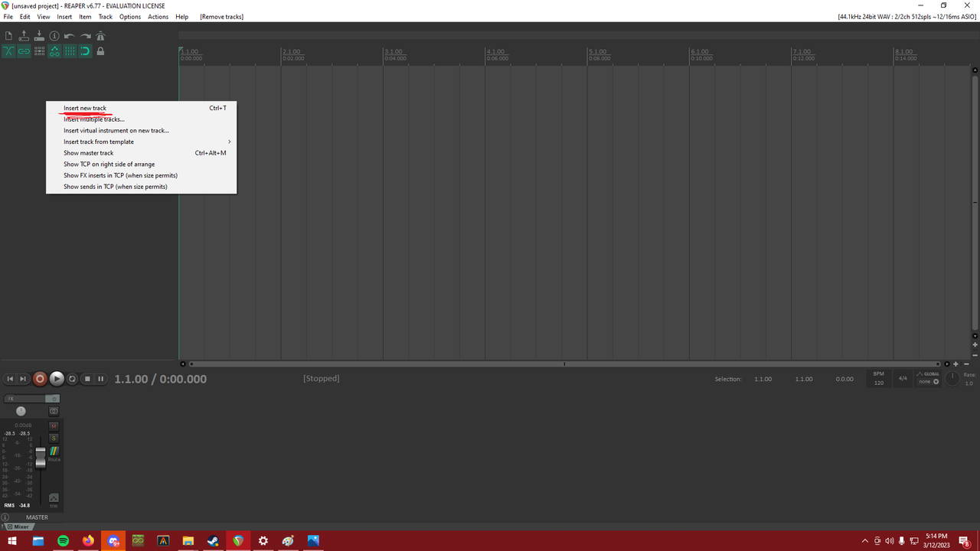Click the Save project toolbar icon

[x=39, y=36]
